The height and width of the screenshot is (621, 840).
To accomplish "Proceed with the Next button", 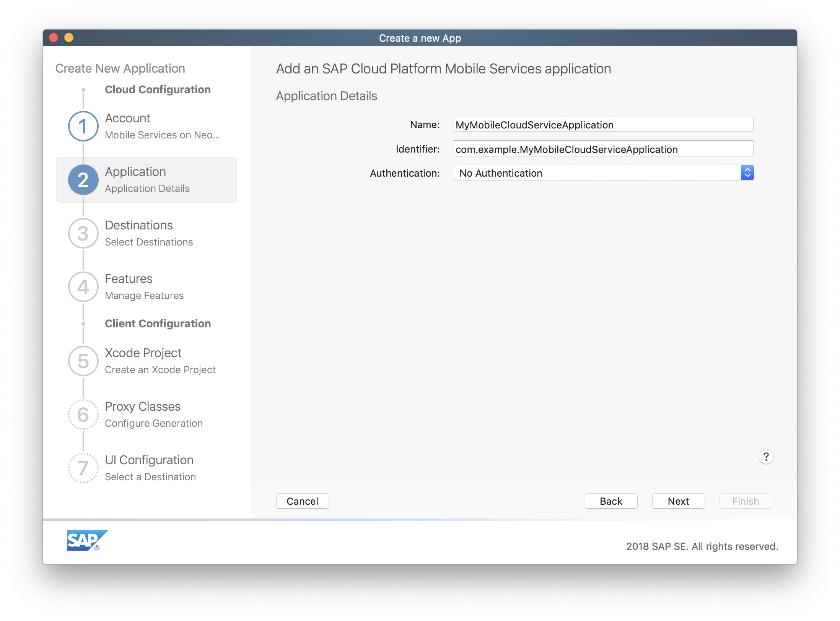I will [x=678, y=501].
